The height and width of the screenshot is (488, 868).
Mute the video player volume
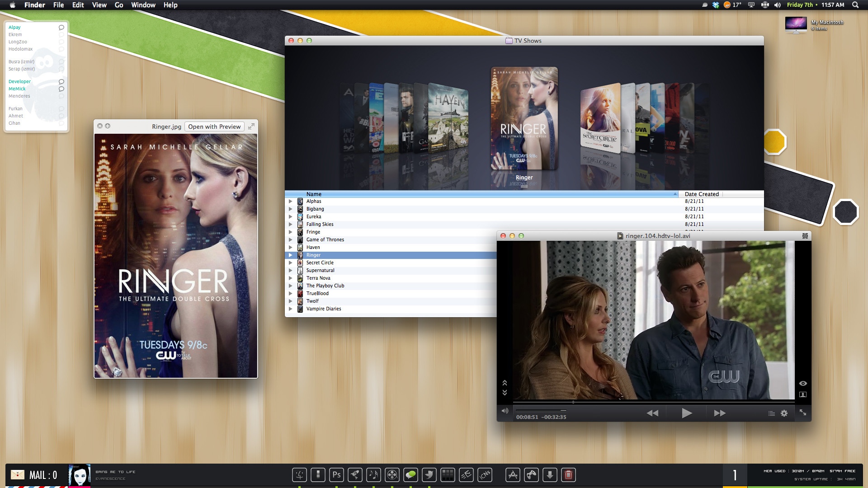click(505, 411)
